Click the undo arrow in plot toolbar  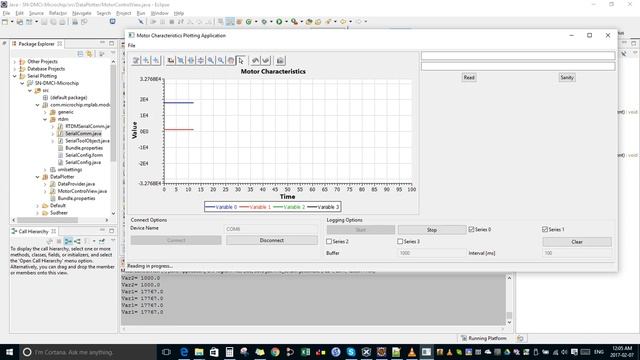click(x=256, y=60)
